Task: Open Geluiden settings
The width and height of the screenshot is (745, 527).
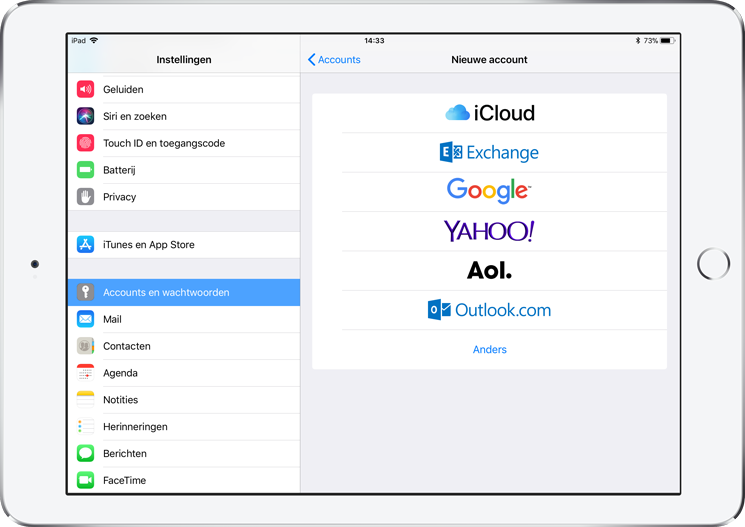Action: click(x=184, y=89)
